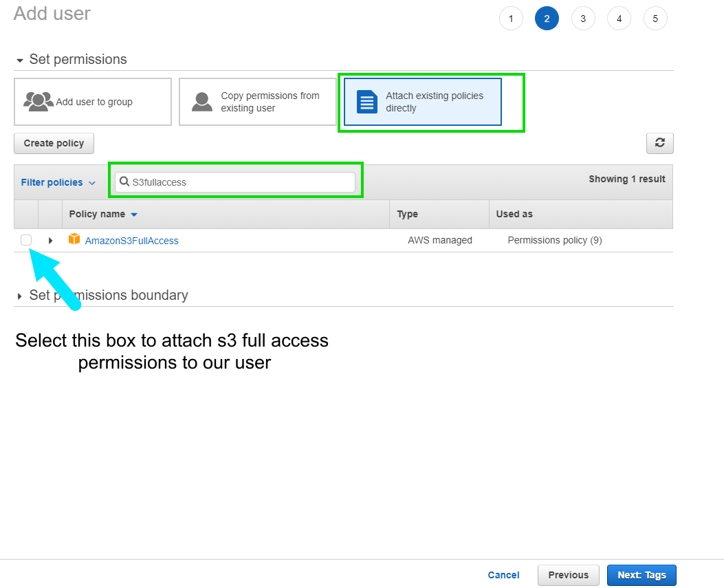Sort policies by Policy name
Screen dimensions: 724x588
[x=98, y=214]
